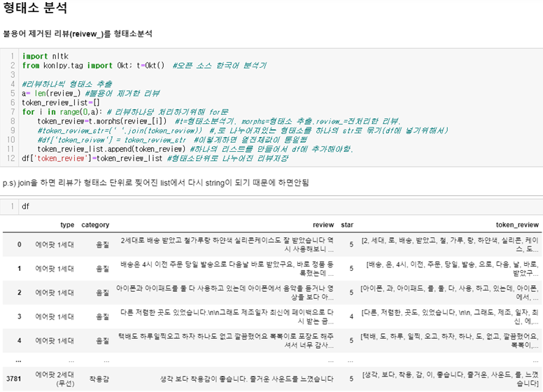Click token list starting '[배송, 은, 4시'
Viewport: 543px width, 392px height.
click(453, 268)
